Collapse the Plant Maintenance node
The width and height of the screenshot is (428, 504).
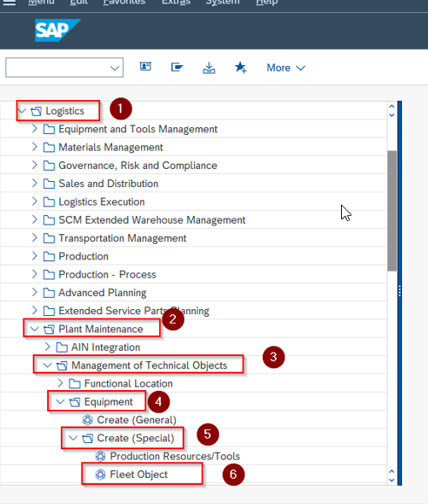tap(35, 329)
